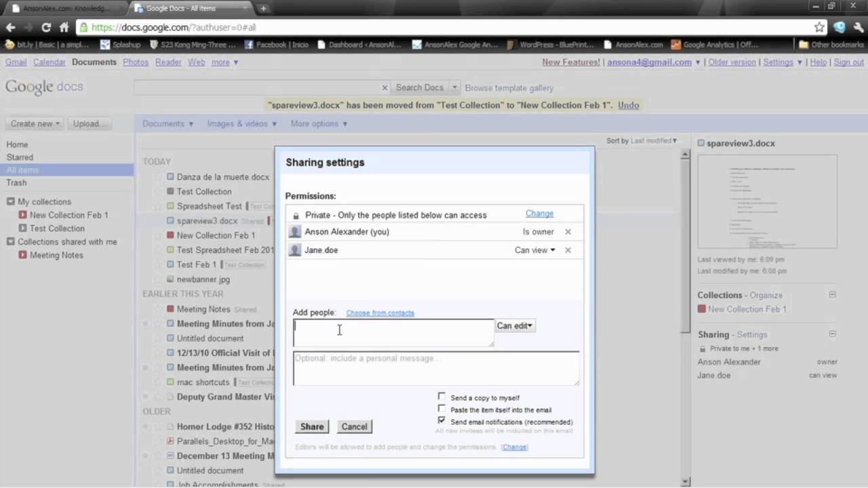Uncheck Send email notifications
Screen dimensions: 868x488
[x=442, y=421]
